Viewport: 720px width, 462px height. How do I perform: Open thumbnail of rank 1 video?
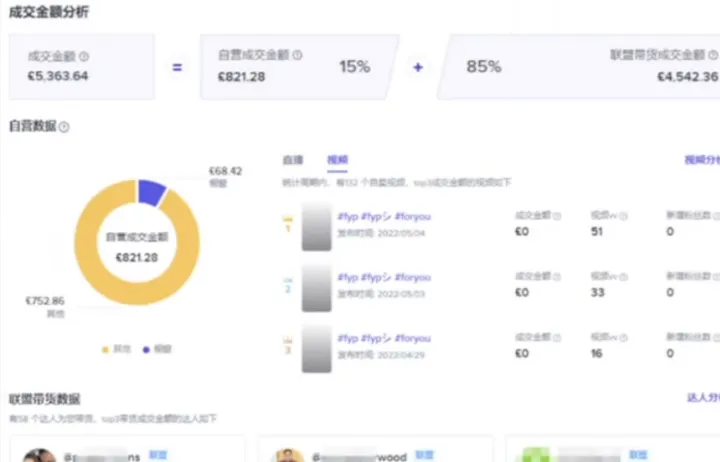pyautogui.click(x=316, y=226)
